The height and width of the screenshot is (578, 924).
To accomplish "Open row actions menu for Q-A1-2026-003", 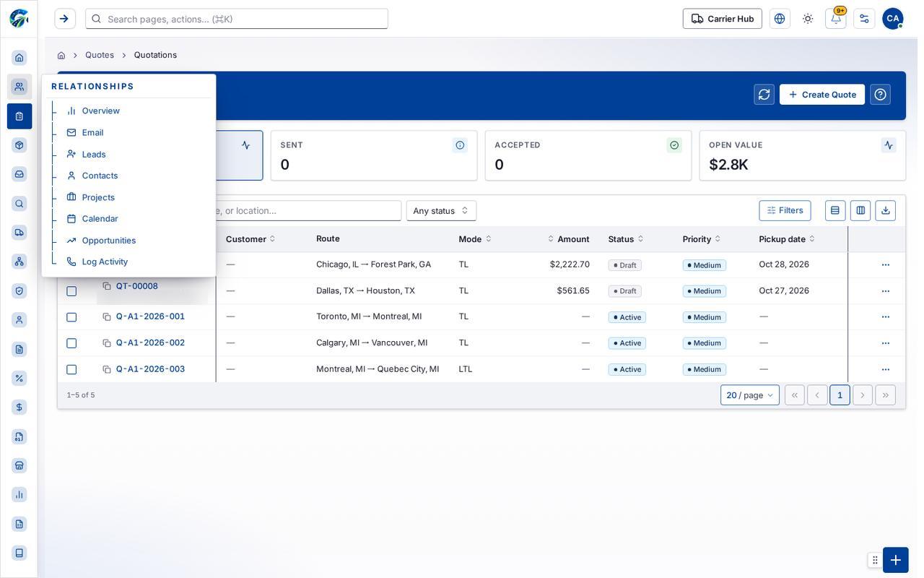I will point(886,370).
